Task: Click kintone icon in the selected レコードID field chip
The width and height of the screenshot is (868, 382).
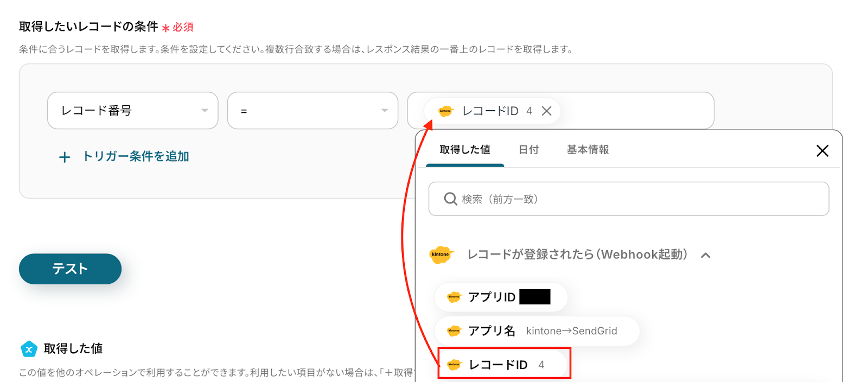Action: coord(445,111)
